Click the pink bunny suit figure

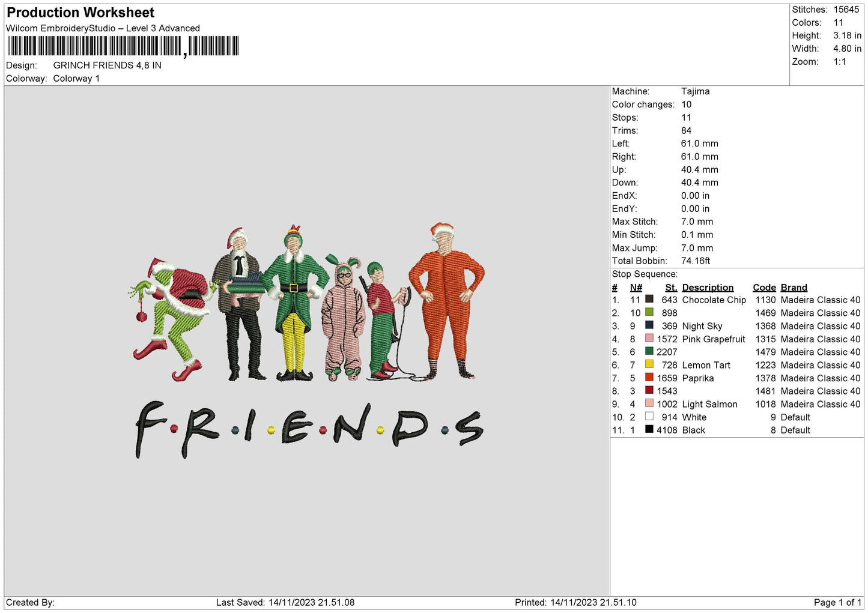click(343, 318)
